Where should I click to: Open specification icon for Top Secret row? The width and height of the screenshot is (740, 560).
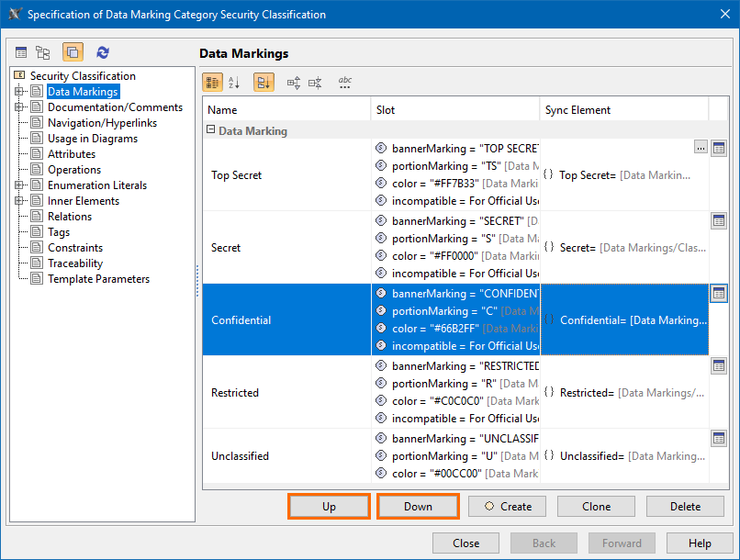[x=719, y=148]
